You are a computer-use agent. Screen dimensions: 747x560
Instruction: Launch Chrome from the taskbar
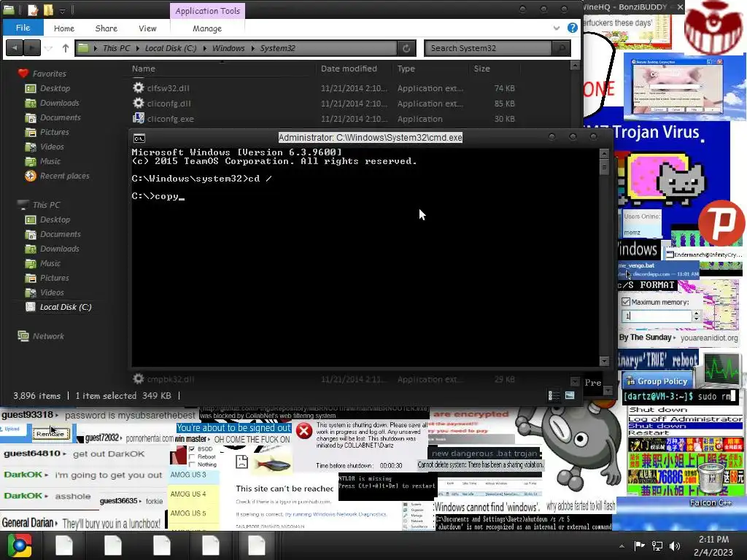[x=18, y=545]
